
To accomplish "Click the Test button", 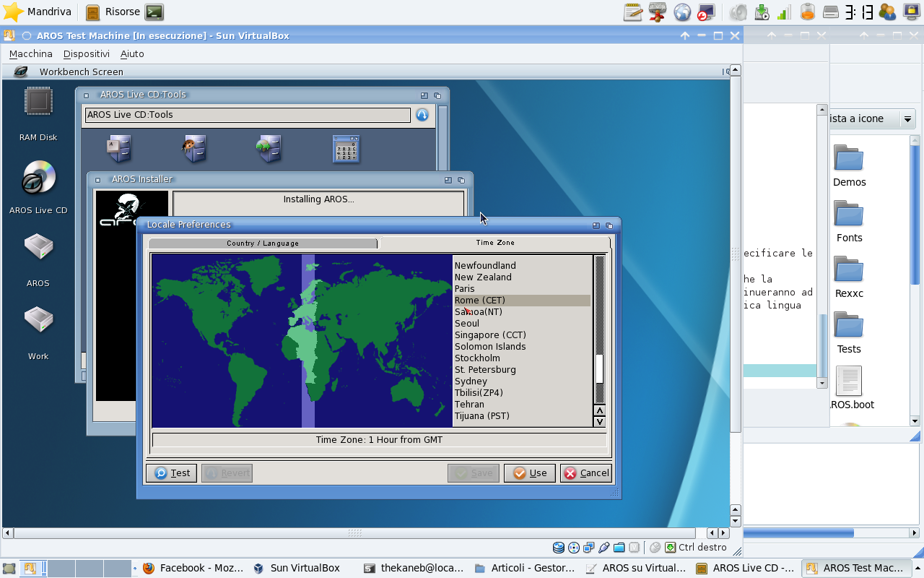I will pos(171,473).
